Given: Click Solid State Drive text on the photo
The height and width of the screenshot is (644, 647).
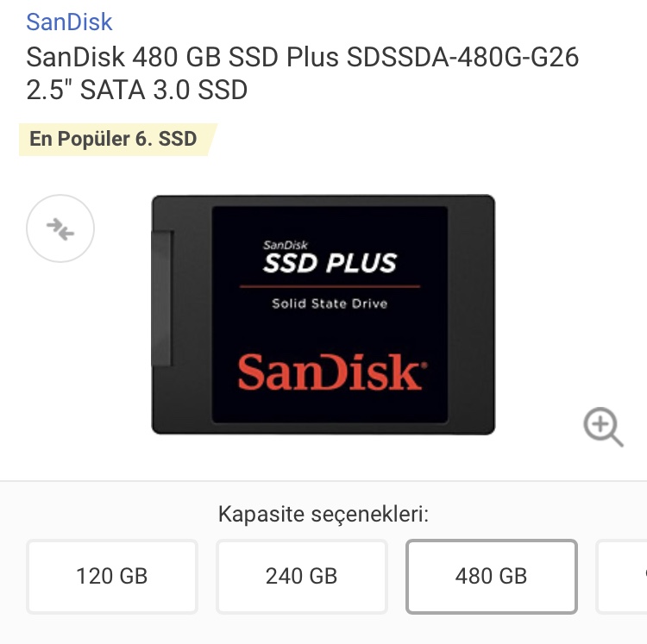Looking at the screenshot, I should click(x=330, y=303).
